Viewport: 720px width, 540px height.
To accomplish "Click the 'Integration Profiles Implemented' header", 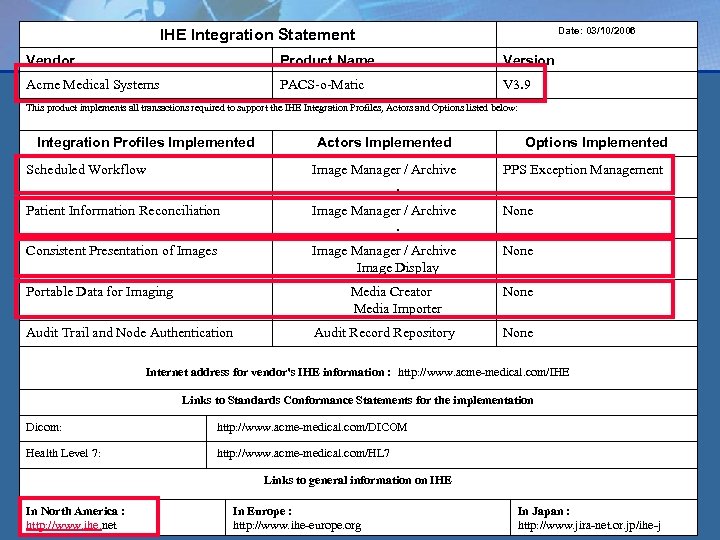I will [146, 142].
